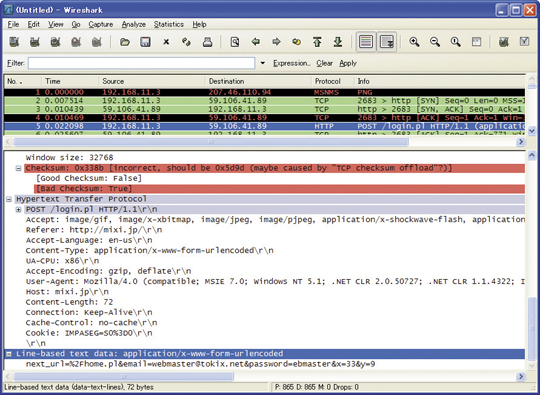The width and height of the screenshot is (540, 395).
Task: Focus the display filter text field
Action: (x=142, y=63)
